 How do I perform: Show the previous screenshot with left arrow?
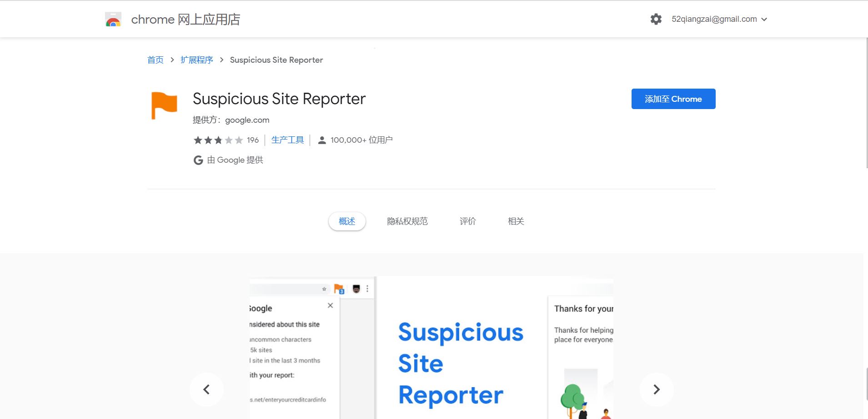pos(206,389)
